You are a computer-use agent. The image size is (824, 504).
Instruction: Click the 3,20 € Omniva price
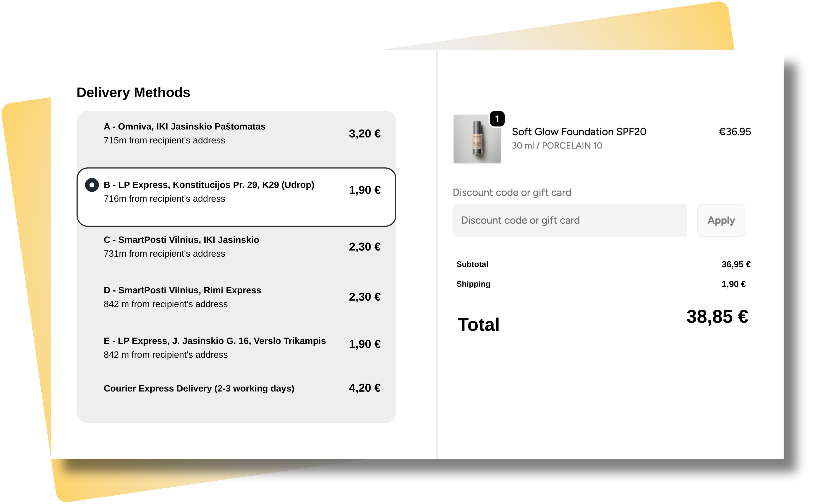click(365, 134)
